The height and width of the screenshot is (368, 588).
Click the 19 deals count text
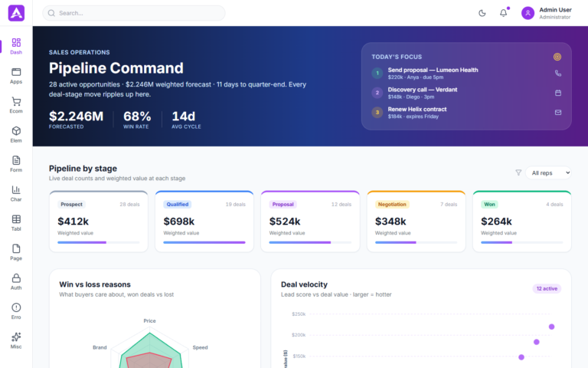(236, 204)
